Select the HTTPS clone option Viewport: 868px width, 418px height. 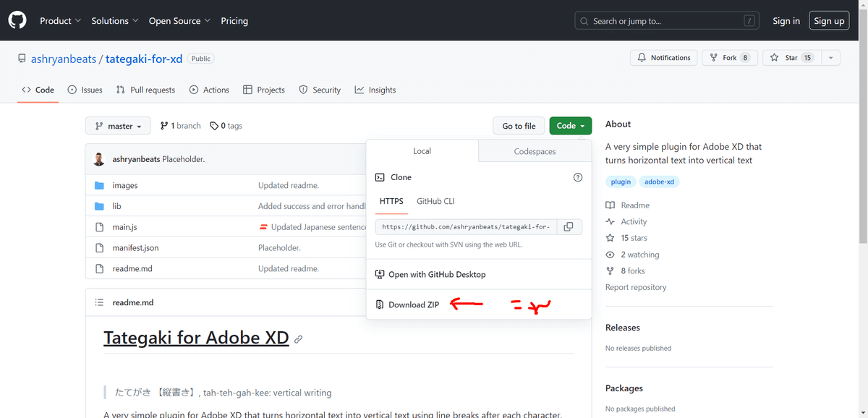click(391, 201)
